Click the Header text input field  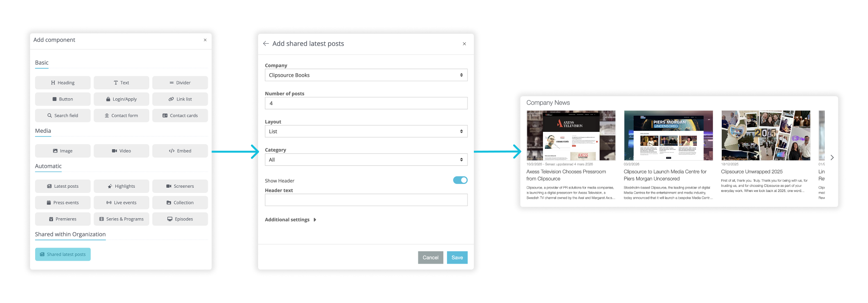366,200
